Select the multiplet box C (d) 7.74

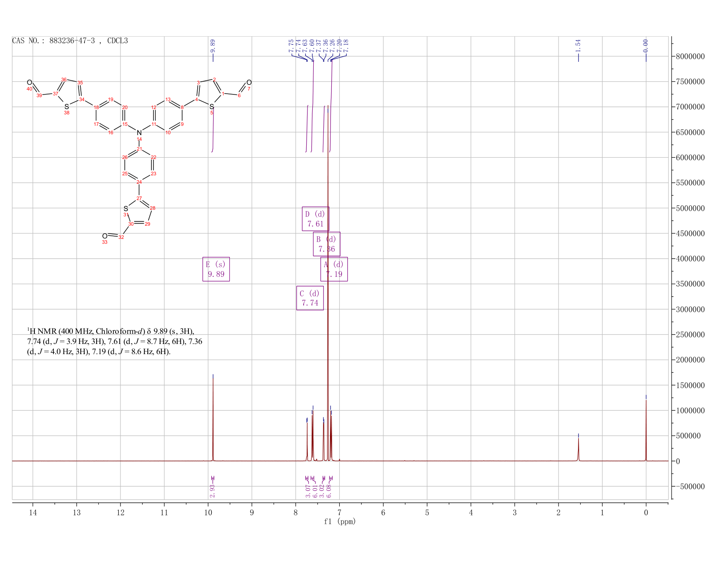point(310,298)
